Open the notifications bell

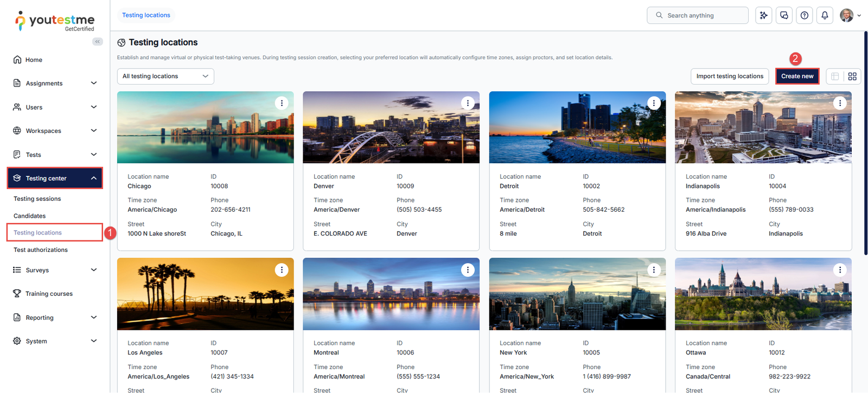[x=825, y=15]
